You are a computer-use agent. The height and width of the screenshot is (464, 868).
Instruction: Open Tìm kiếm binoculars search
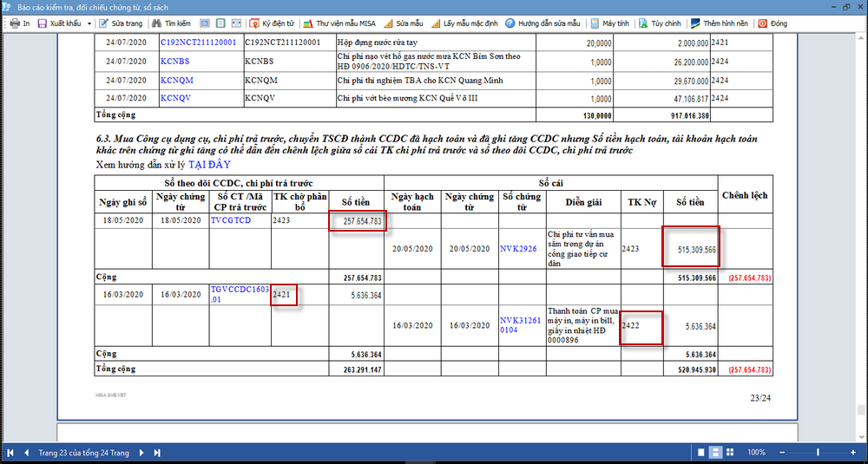[156, 23]
